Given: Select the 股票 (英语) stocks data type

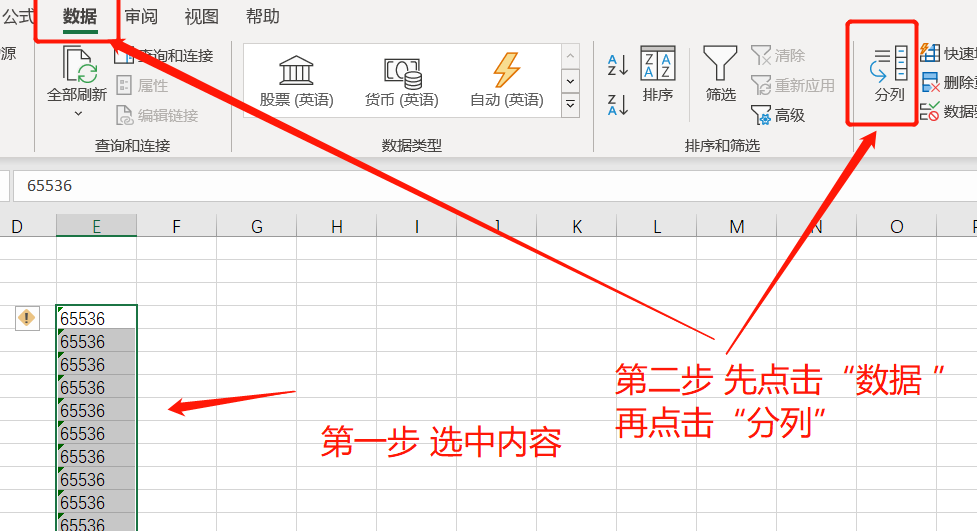Looking at the screenshot, I should click(x=296, y=81).
